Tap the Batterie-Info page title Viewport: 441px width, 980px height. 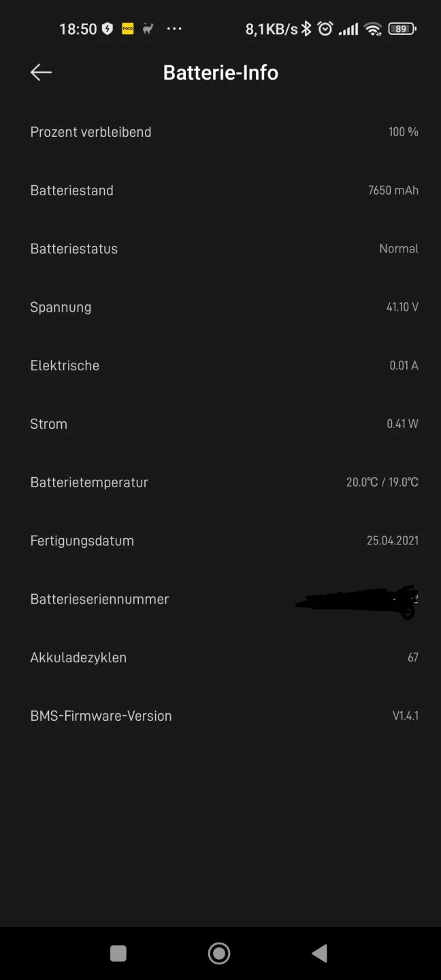point(220,73)
